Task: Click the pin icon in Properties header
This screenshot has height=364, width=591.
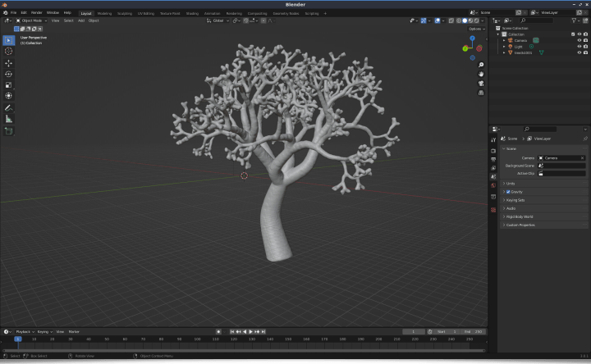Action: coord(585,139)
